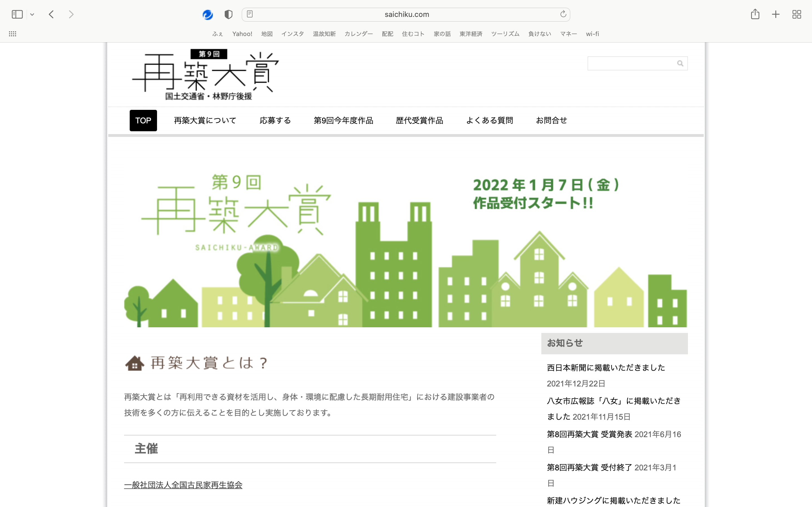Expand the tab group dropdown chevron

click(x=32, y=14)
